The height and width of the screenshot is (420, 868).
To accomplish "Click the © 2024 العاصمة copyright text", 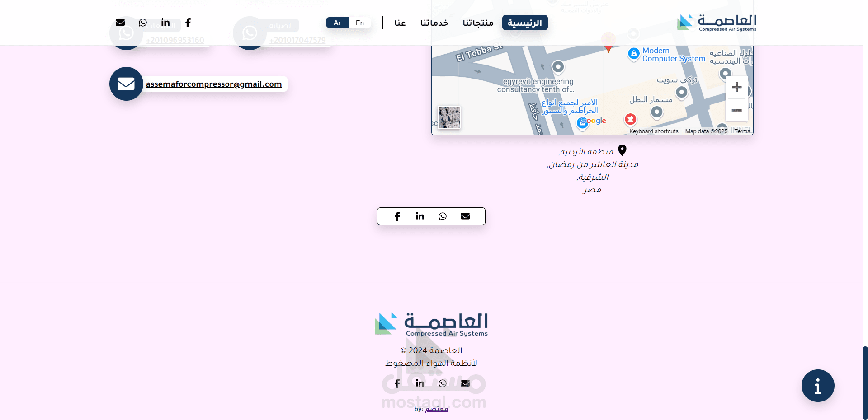I will click(431, 350).
